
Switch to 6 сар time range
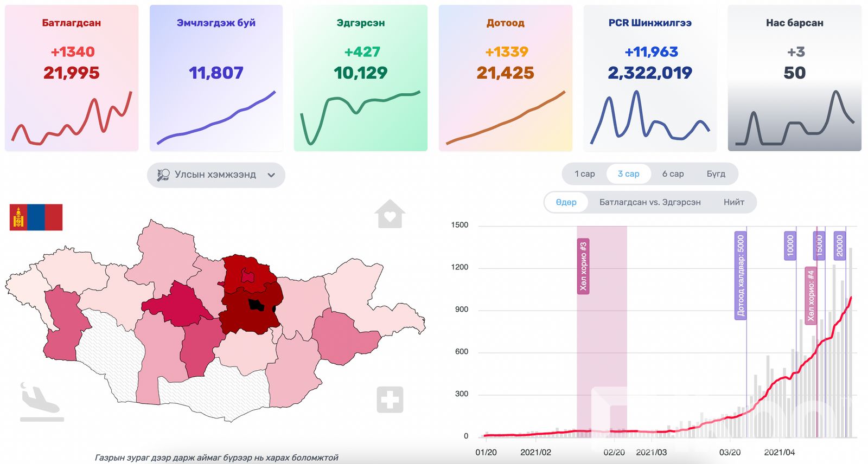[673, 174]
